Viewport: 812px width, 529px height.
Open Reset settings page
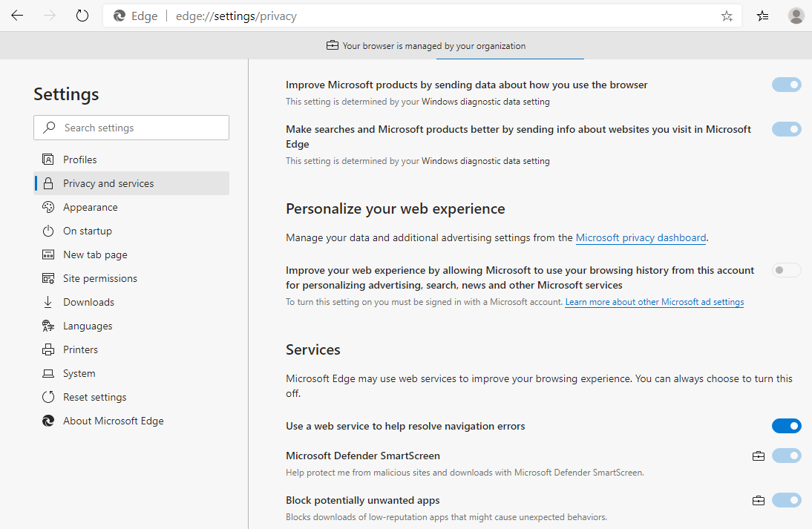[131, 397]
